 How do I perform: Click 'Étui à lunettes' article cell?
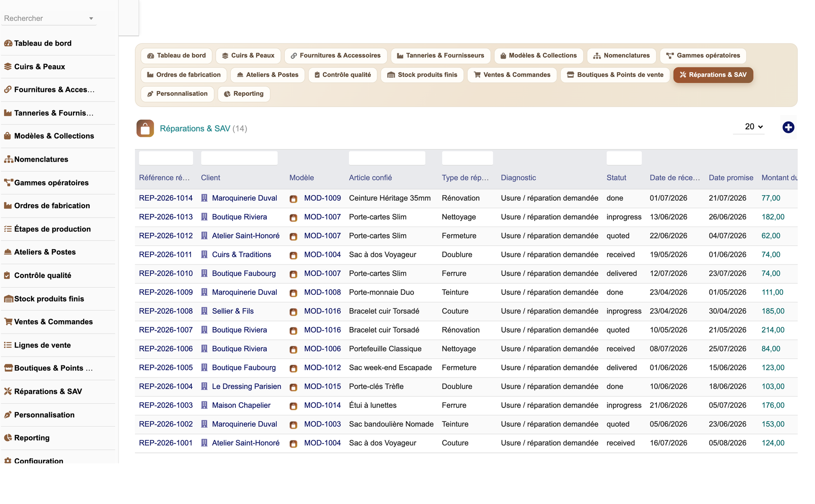(373, 405)
